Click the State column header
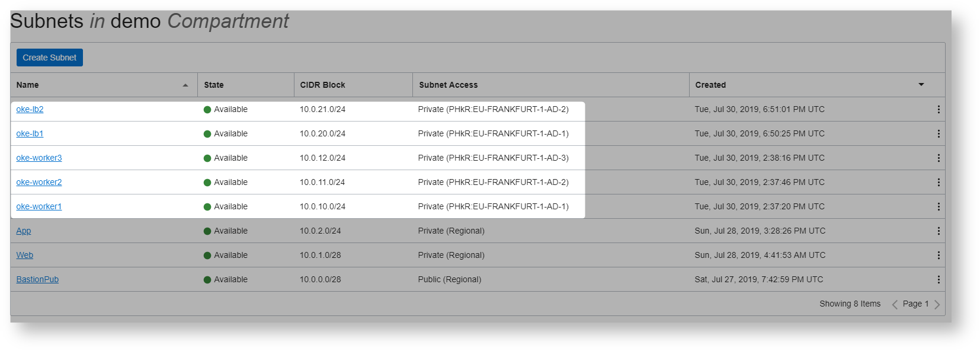The height and width of the screenshot is (351, 980). click(x=214, y=85)
